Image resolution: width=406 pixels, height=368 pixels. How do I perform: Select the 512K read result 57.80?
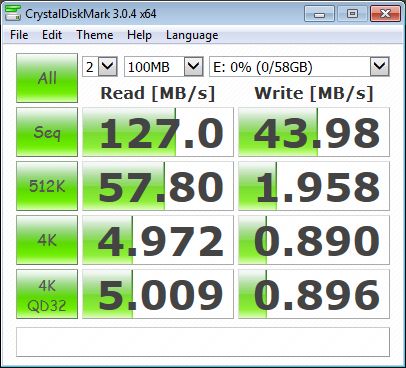point(158,186)
